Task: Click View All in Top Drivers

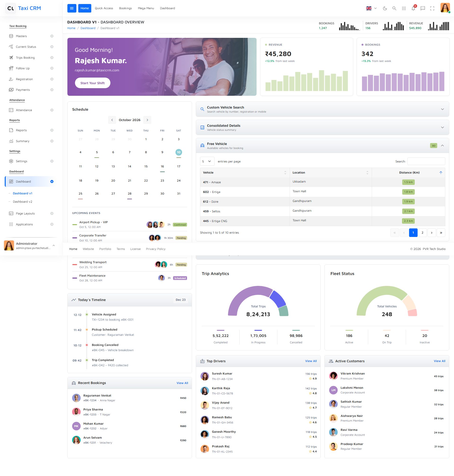Action: click(x=311, y=361)
